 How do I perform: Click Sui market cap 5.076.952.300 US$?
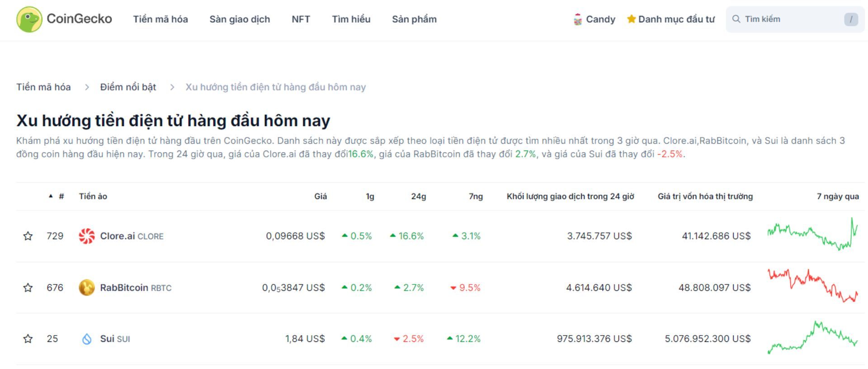708,339
